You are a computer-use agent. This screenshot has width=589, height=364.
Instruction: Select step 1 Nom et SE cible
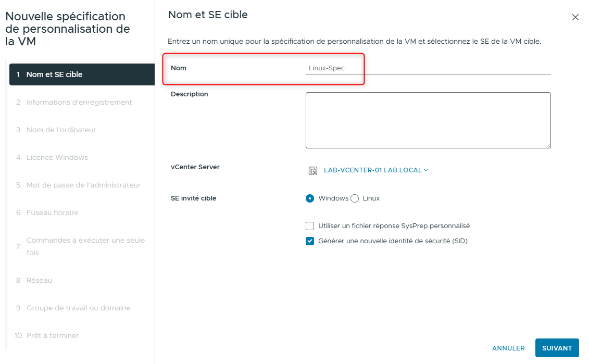click(x=54, y=74)
